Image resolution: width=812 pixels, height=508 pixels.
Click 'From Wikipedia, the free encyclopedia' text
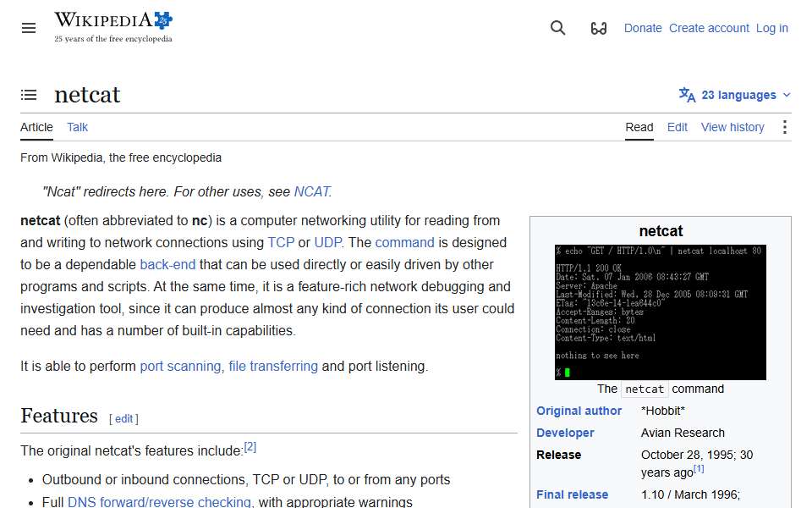[x=121, y=157]
